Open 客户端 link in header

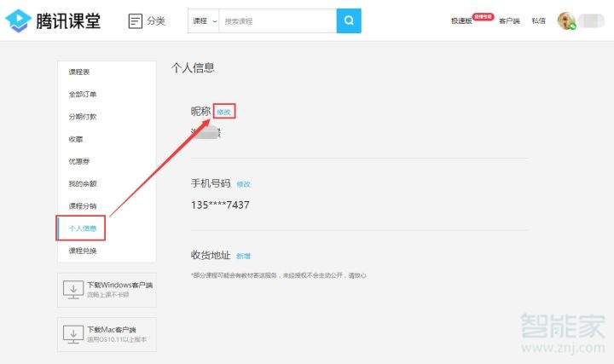coord(509,20)
